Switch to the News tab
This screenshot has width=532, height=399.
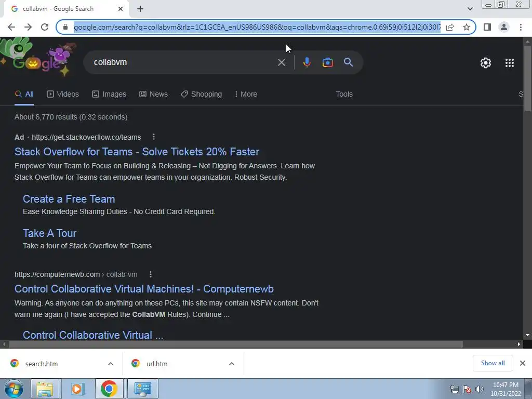pos(153,95)
